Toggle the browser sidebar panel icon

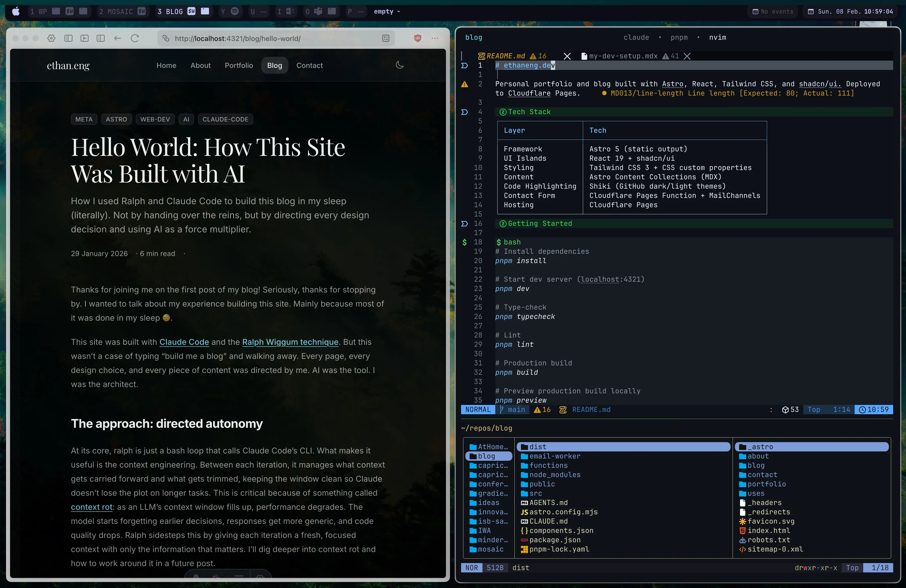(x=68, y=38)
